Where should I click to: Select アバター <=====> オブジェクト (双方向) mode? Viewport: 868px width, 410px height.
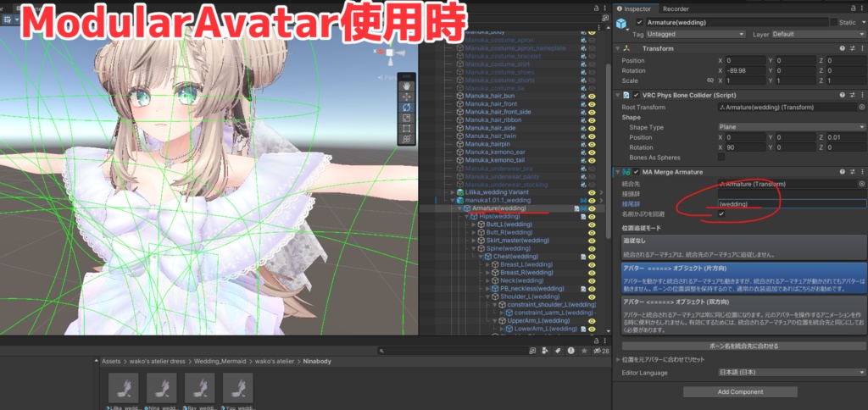coord(744,315)
